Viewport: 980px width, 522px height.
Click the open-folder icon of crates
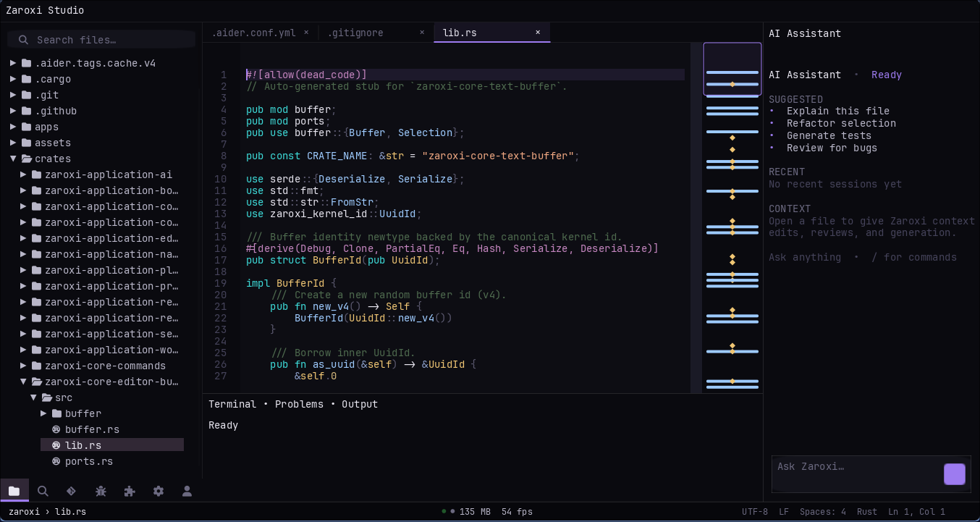pos(27,159)
